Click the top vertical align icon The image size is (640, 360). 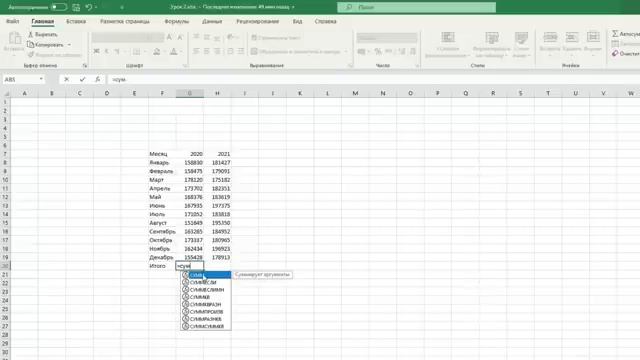point(196,37)
